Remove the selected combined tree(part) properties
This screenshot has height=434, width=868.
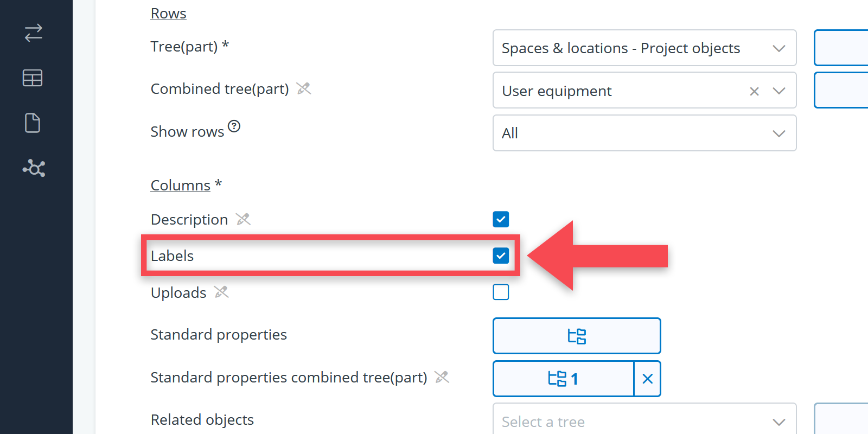[x=647, y=379]
